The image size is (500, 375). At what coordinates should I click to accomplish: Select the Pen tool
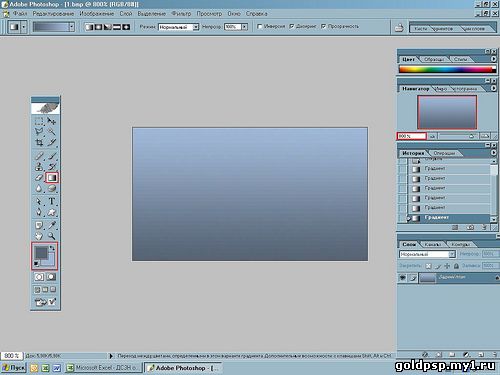[x=39, y=212]
